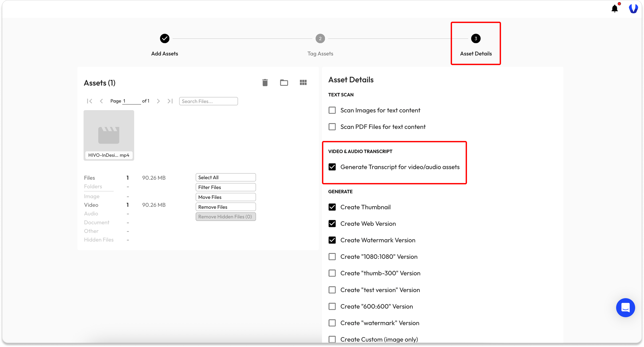Screen dimensions: 644x347
Task: Click the Search Files input field
Action: (x=208, y=101)
